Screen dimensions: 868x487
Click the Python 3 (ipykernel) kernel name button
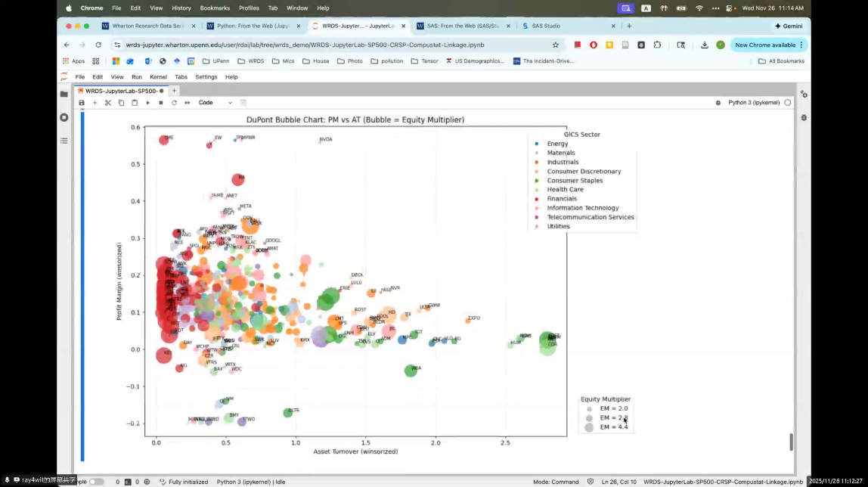[755, 103]
